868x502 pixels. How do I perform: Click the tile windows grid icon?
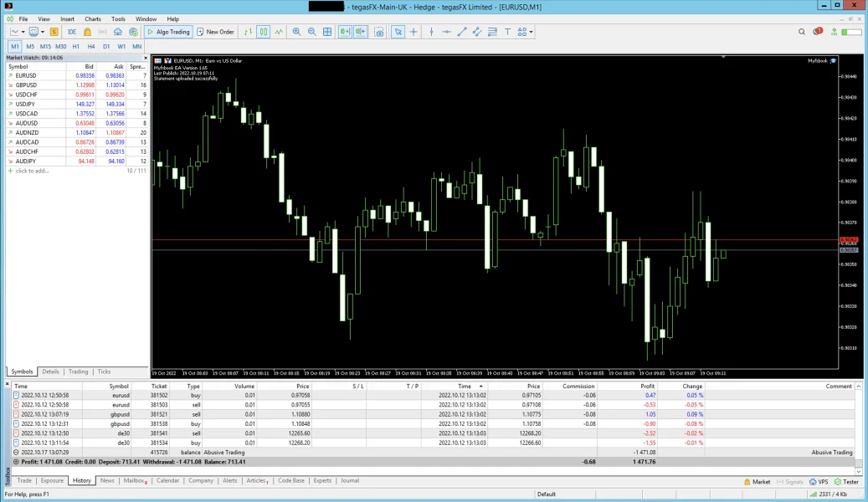point(327,32)
